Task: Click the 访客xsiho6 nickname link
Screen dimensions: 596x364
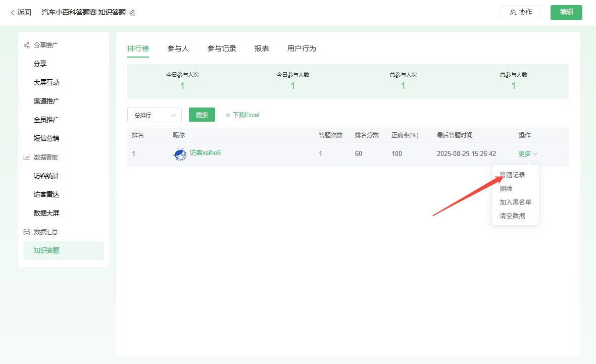Action: pyautogui.click(x=205, y=153)
